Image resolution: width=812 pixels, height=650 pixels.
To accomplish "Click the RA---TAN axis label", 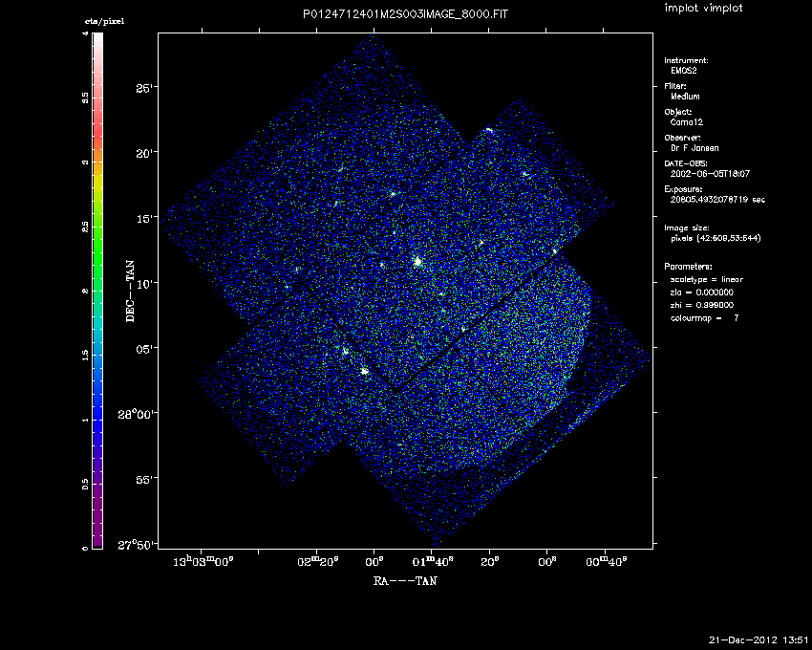I will [x=405, y=581].
